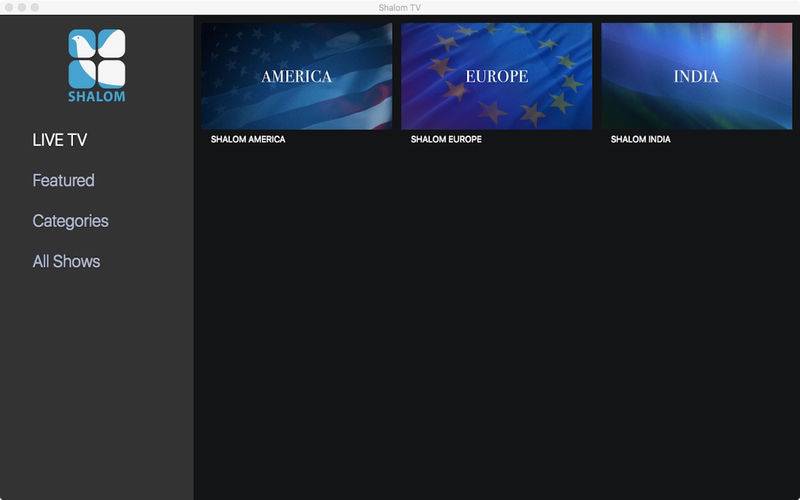The height and width of the screenshot is (500, 800).
Task: Select LIVE TV in sidebar
Action: click(x=60, y=140)
